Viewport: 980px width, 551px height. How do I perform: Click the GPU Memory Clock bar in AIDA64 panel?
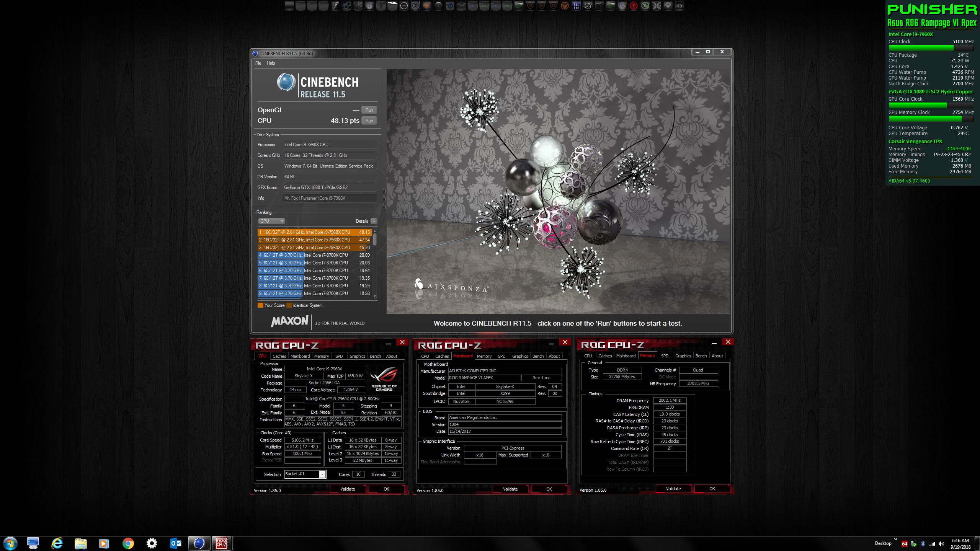point(931,119)
